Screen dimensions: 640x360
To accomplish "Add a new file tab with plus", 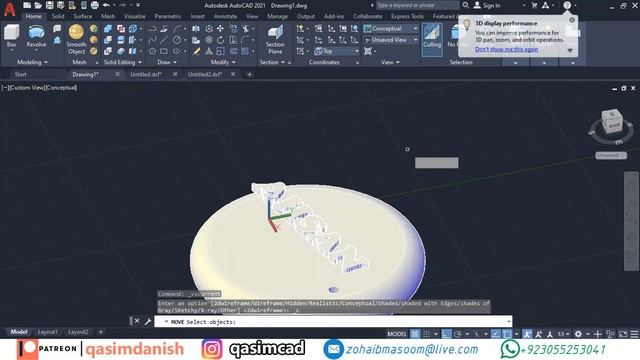I will (x=249, y=74).
